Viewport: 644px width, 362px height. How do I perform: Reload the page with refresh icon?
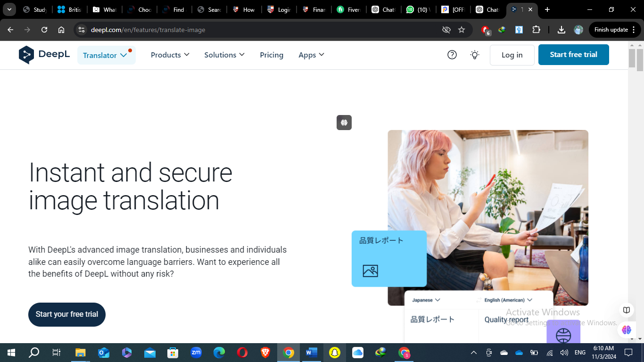[x=44, y=30]
